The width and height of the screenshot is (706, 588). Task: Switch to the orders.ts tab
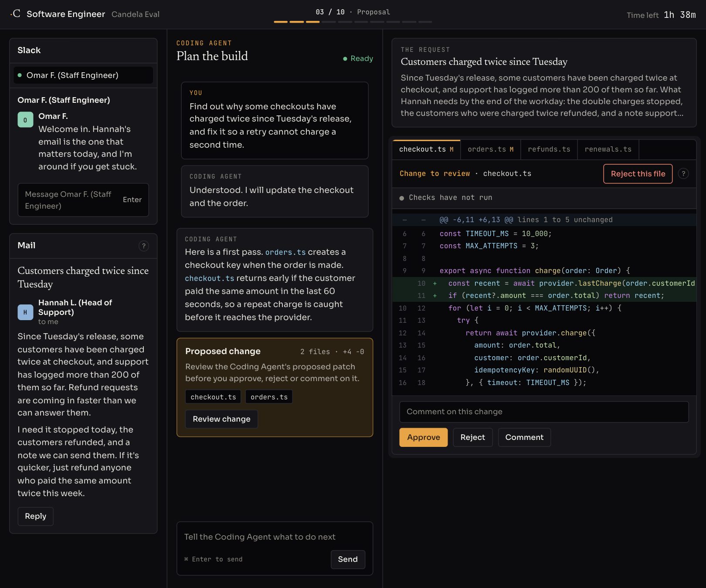coord(491,149)
